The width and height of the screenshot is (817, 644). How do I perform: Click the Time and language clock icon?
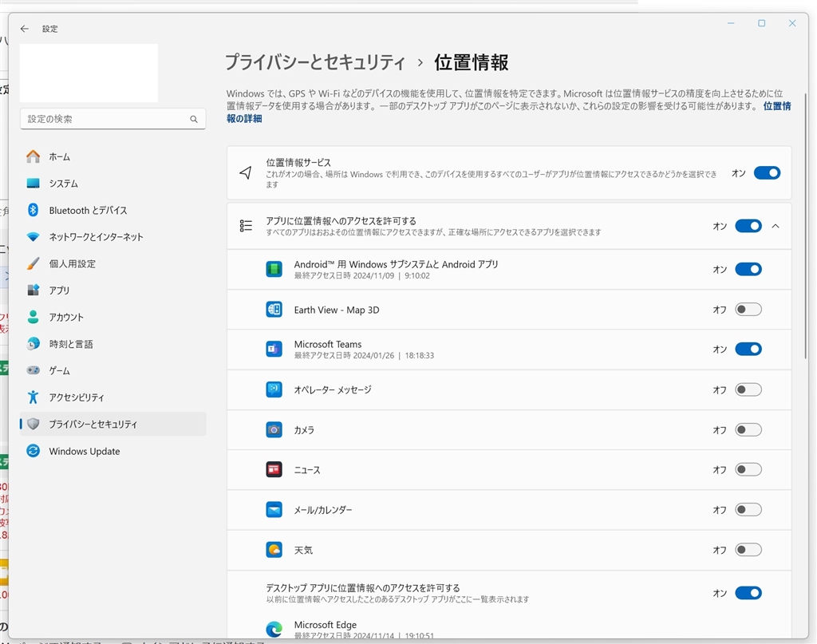click(34, 344)
